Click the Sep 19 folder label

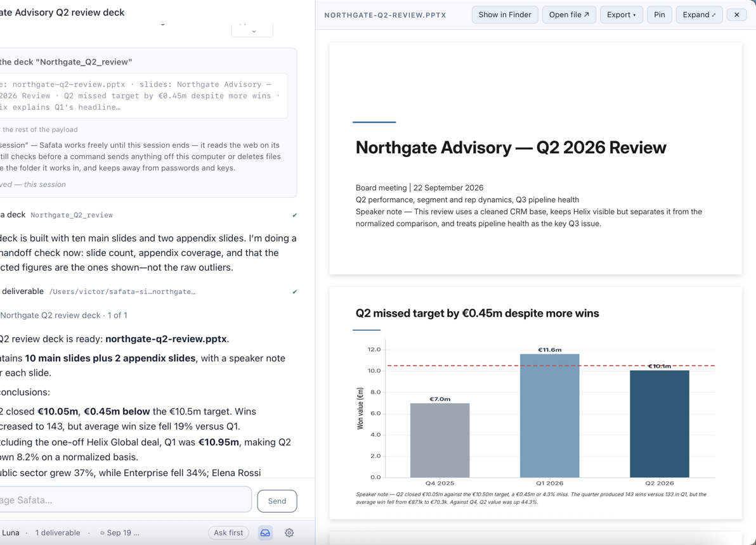coord(120,532)
